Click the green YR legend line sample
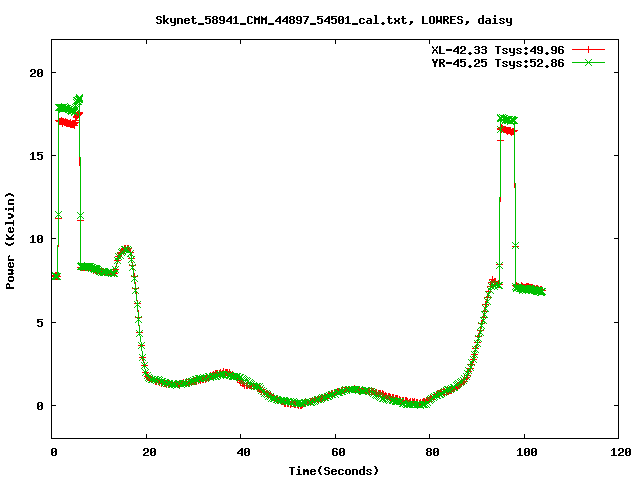This screenshot has width=640, height=480. tap(588, 62)
